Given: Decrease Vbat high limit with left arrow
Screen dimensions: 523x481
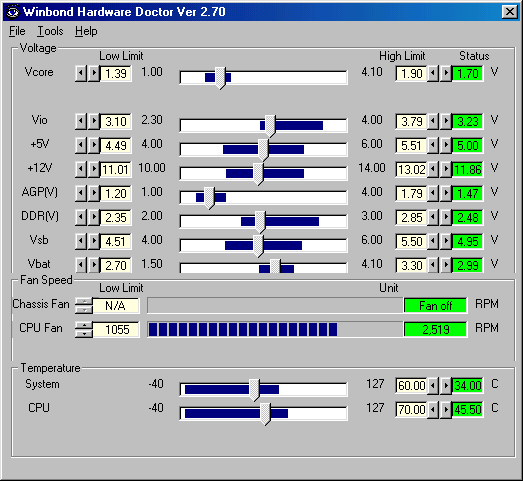Looking at the screenshot, I should pyautogui.click(x=433, y=266).
